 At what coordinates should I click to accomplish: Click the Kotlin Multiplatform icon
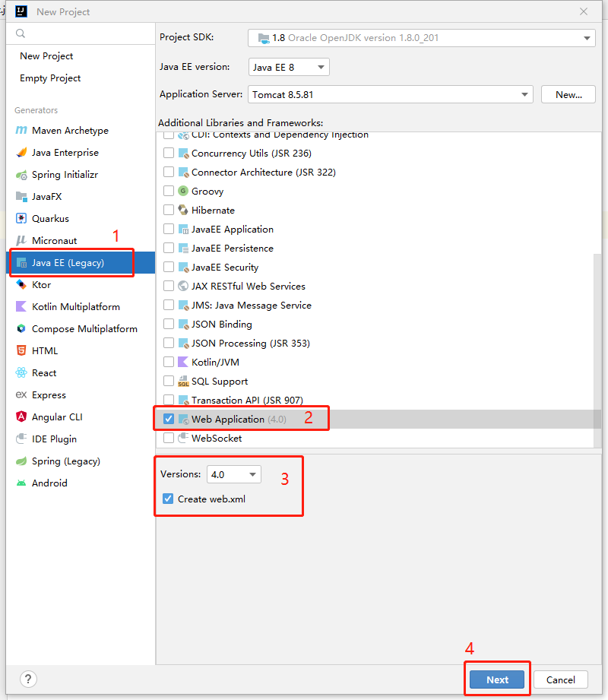click(x=21, y=306)
